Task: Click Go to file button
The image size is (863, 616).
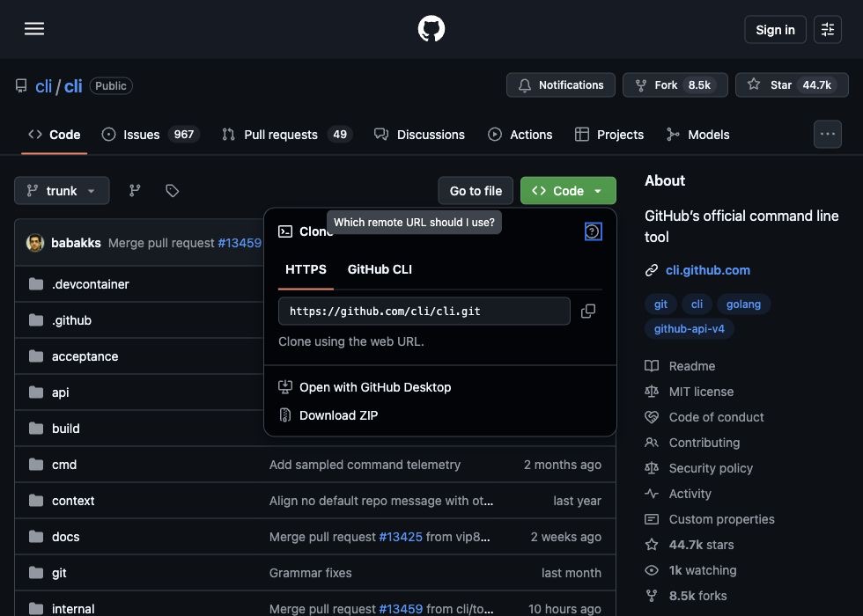Action: pyautogui.click(x=476, y=191)
